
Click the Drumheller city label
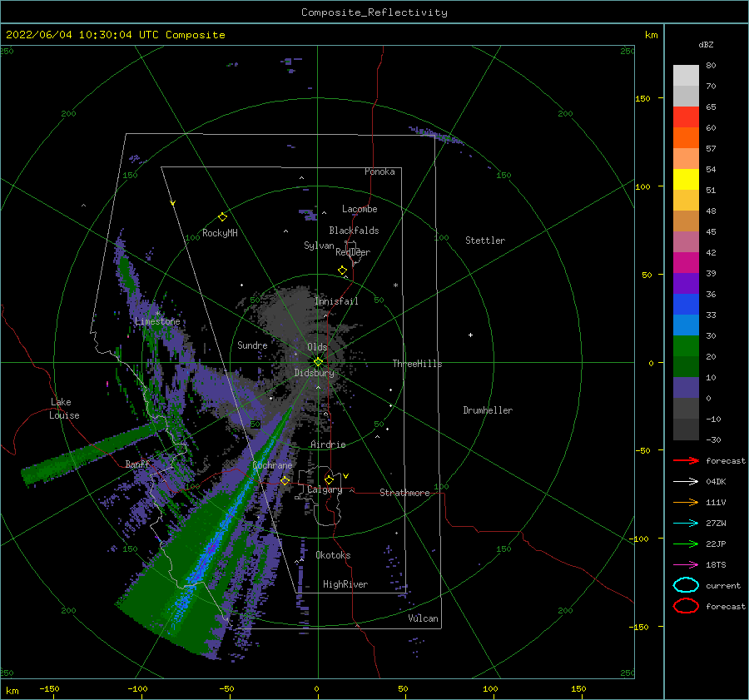coord(488,410)
